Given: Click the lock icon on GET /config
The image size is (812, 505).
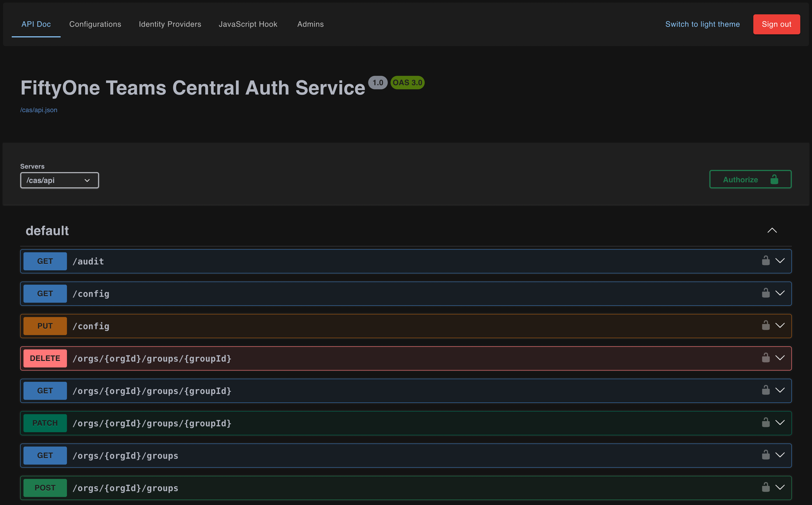Looking at the screenshot, I should pos(766,293).
